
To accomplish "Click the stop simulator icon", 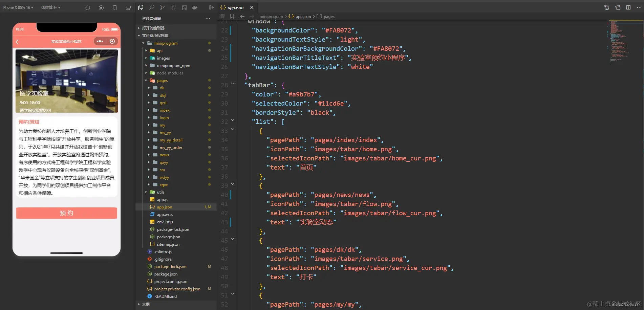I will pos(101,8).
